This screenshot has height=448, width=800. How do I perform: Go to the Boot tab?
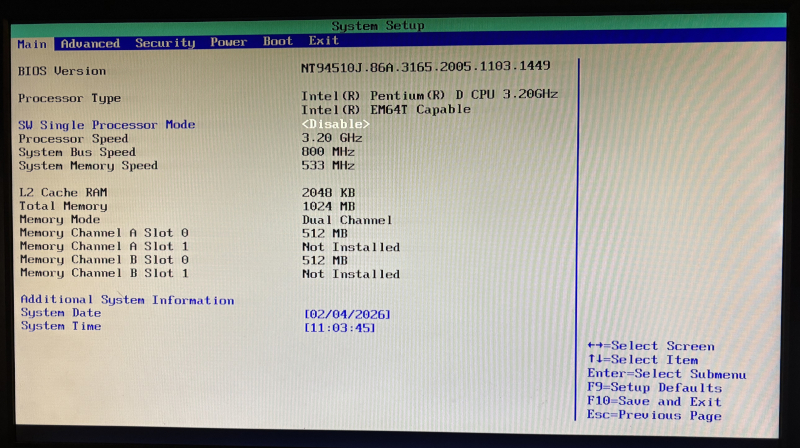[277, 42]
